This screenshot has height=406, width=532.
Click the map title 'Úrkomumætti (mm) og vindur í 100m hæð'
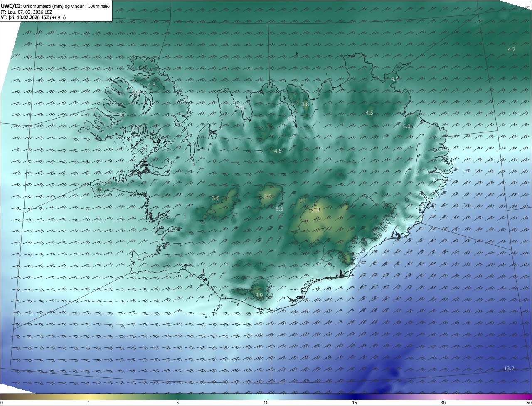point(66,6)
